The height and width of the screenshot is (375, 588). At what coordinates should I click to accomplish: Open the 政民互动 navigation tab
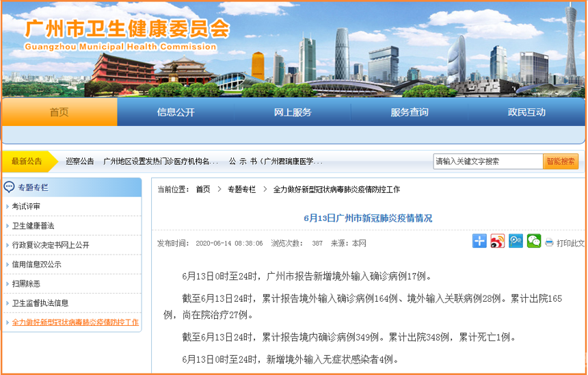point(526,112)
